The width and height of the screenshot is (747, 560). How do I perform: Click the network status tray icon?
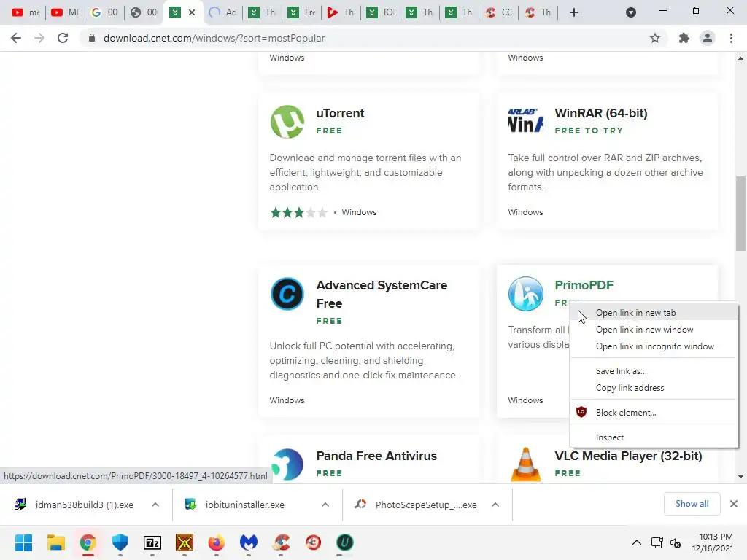pos(657,542)
